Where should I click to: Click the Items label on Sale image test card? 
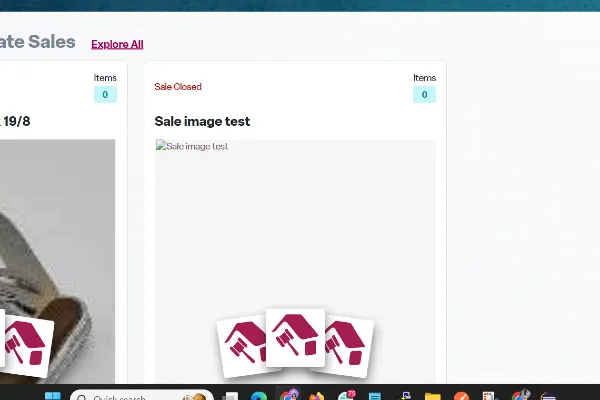424,77
